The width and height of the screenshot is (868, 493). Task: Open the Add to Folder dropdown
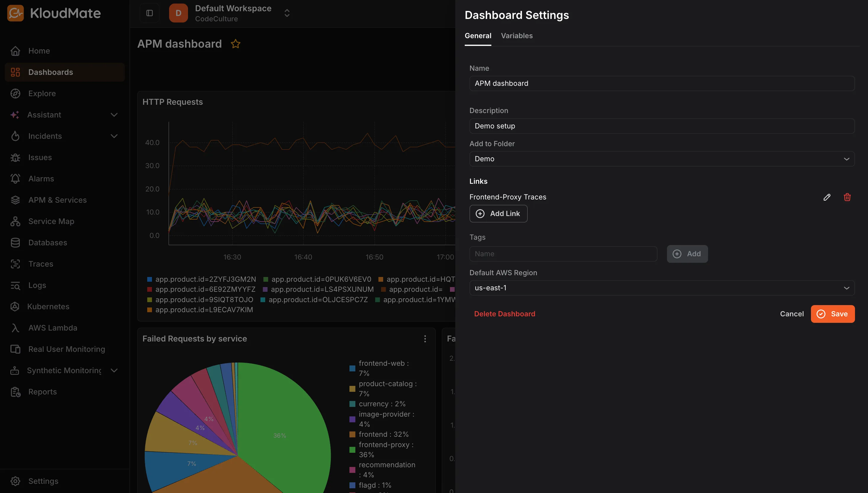(662, 159)
